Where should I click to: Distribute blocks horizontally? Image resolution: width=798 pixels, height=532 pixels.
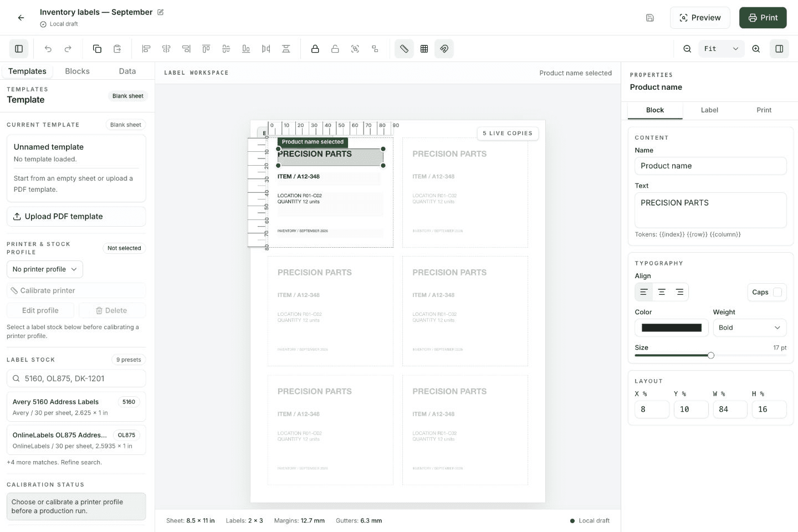tap(266, 49)
